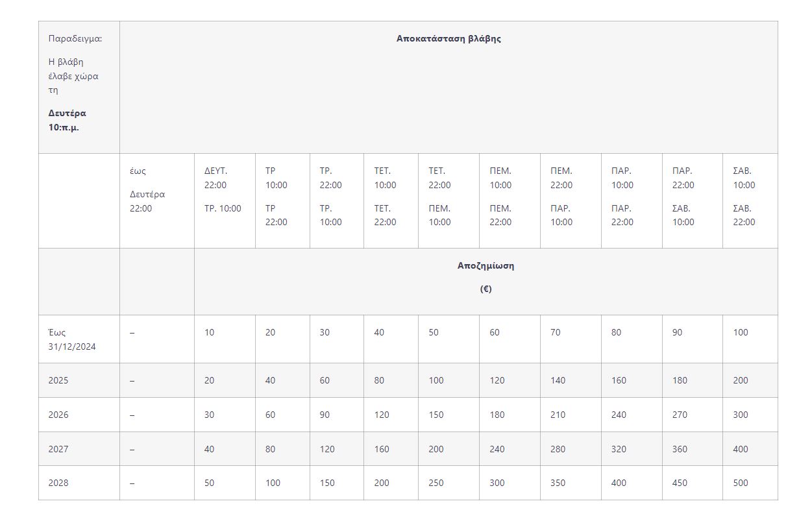This screenshot has height=523, width=812.
Task: Select the value 500 in 2028 row
Action: point(741,483)
